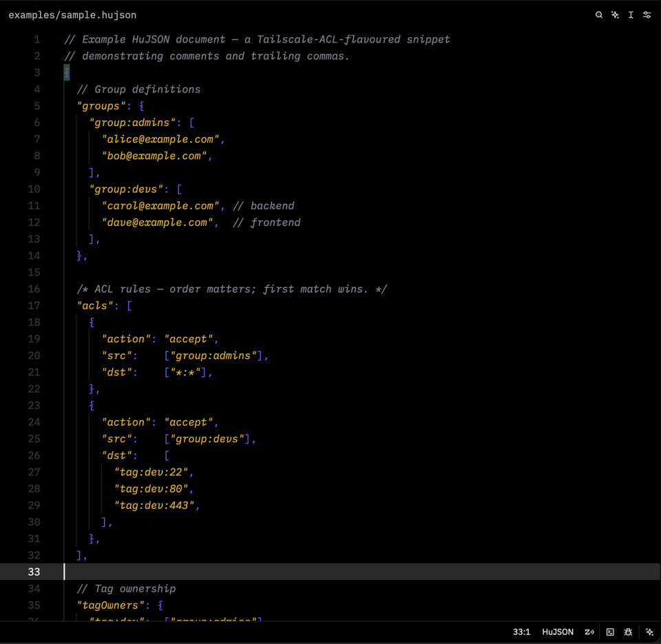The image size is (661, 644).
Task: Click comment "// Group definitions"
Action: click(138, 90)
